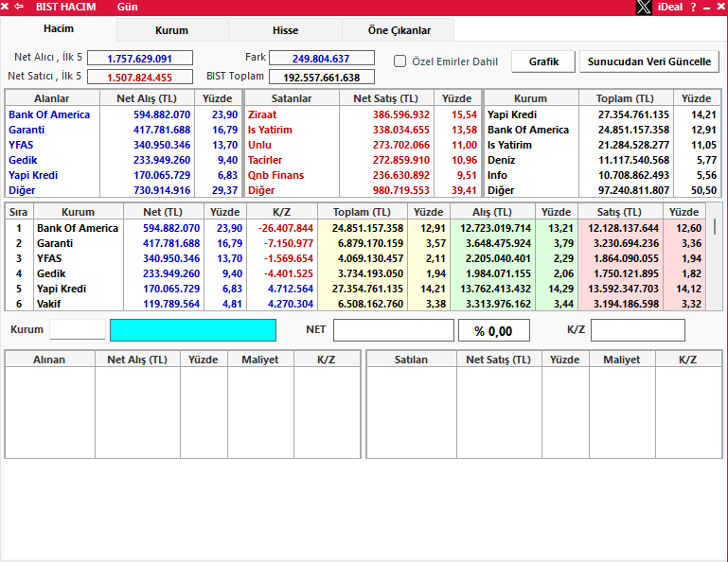Click the Net Satıcı İlk 5 value field
Screen dimensions: 728x562
[140, 77]
